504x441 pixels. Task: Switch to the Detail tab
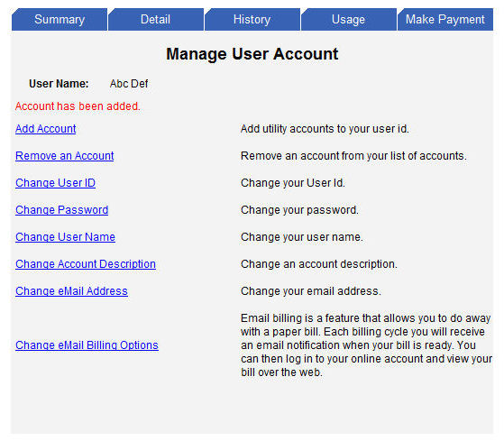pos(156,20)
